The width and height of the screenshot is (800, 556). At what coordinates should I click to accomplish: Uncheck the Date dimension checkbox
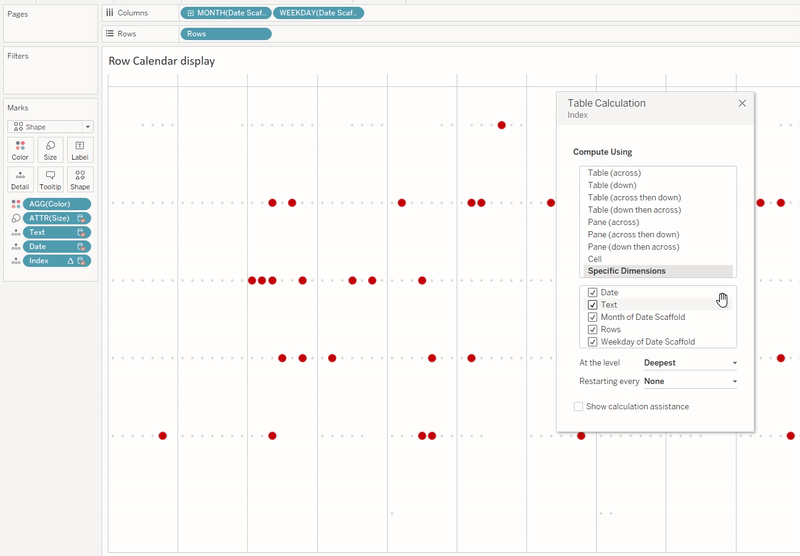(593, 293)
